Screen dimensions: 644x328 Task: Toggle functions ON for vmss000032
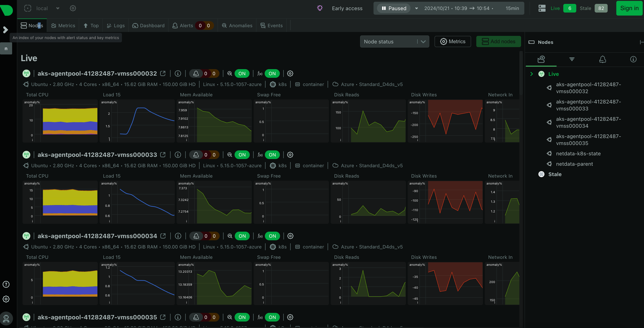(272, 73)
